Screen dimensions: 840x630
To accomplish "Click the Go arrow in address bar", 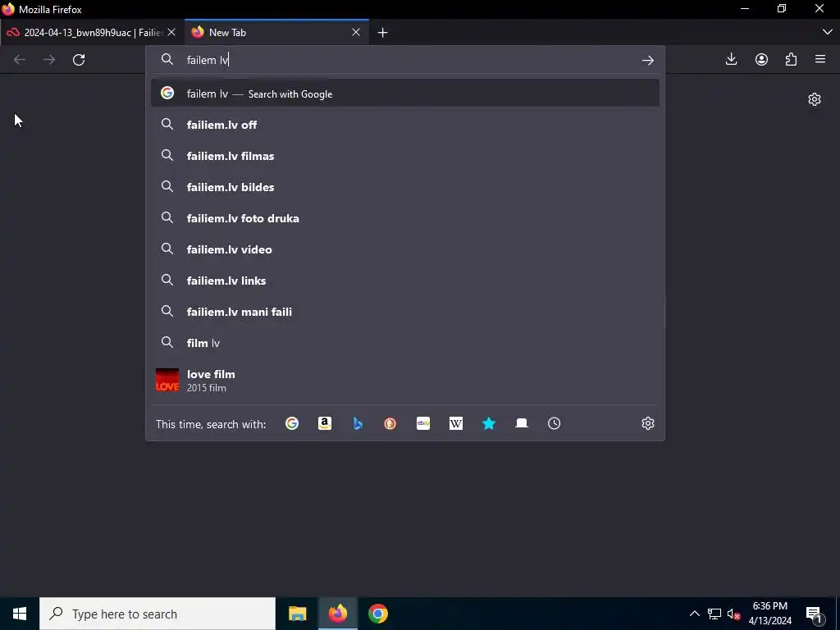I will pos(648,60).
